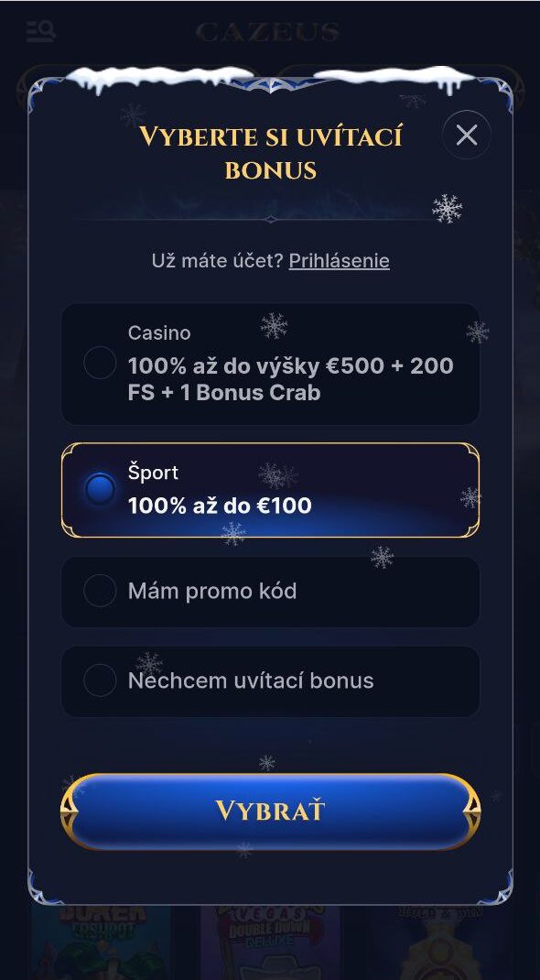This screenshot has width=540, height=980.
Task: Select the Šport bonus radio button
Action: point(100,489)
